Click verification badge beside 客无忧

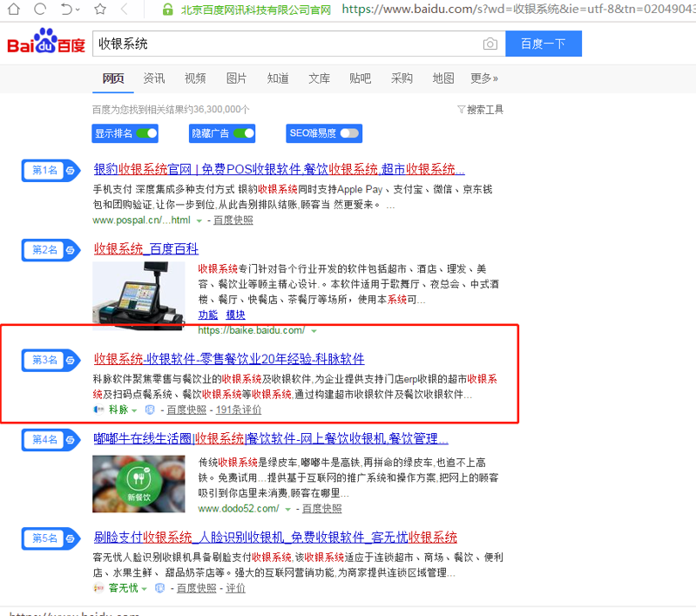(x=159, y=588)
